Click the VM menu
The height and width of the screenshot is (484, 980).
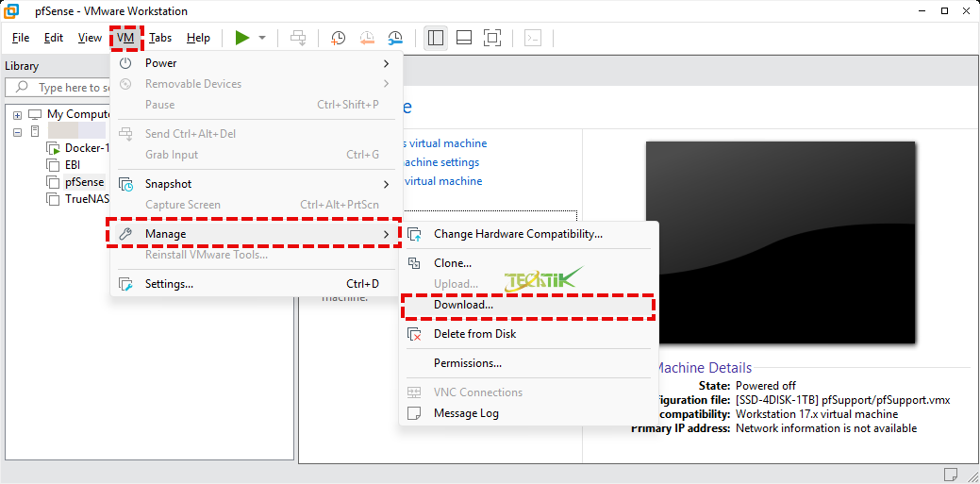click(x=125, y=38)
